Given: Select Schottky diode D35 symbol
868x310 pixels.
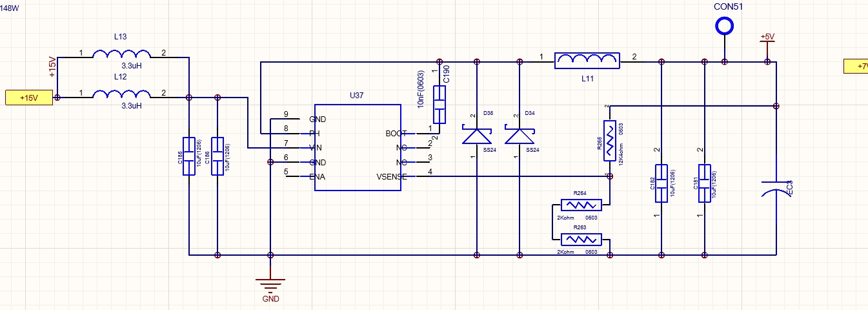Looking at the screenshot, I should pyautogui.click(x=476, y=136).
